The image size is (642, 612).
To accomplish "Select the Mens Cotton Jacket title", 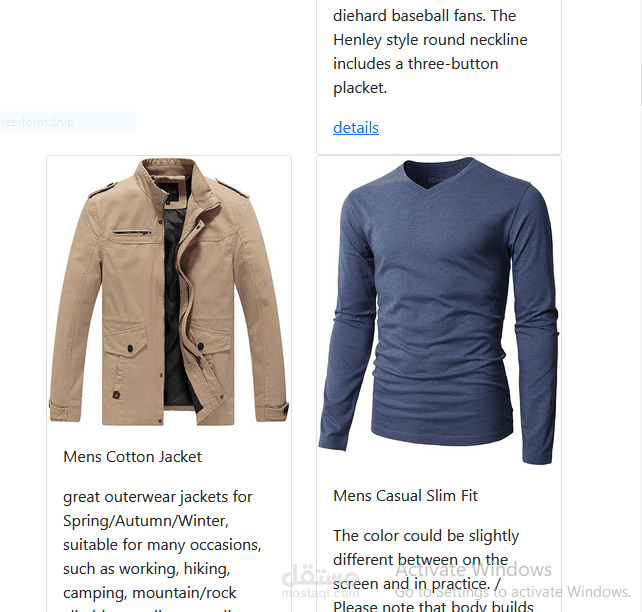I will tap(132, 456).
